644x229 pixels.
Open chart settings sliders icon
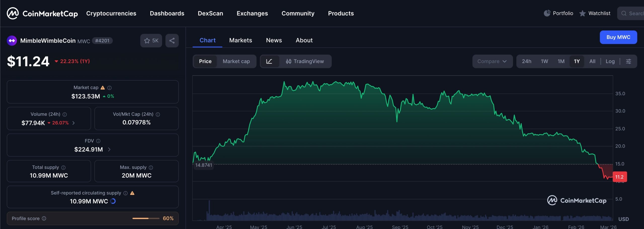[628, 61]
